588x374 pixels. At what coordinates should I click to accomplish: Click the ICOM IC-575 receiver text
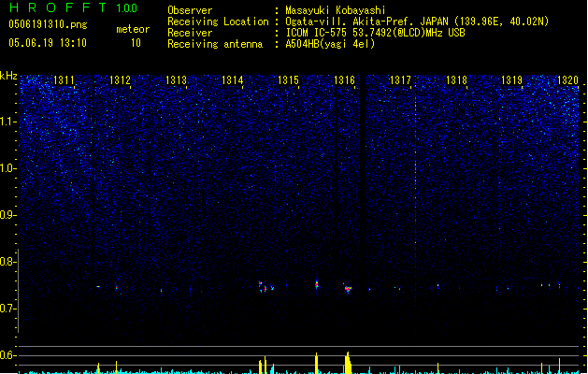pyautogui.click(x=376, y=33)
